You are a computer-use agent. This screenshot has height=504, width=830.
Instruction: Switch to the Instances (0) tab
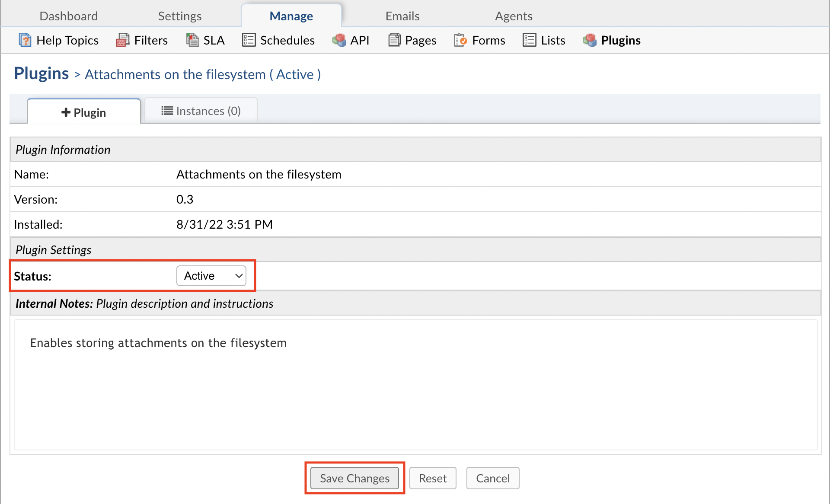point(201,111)
